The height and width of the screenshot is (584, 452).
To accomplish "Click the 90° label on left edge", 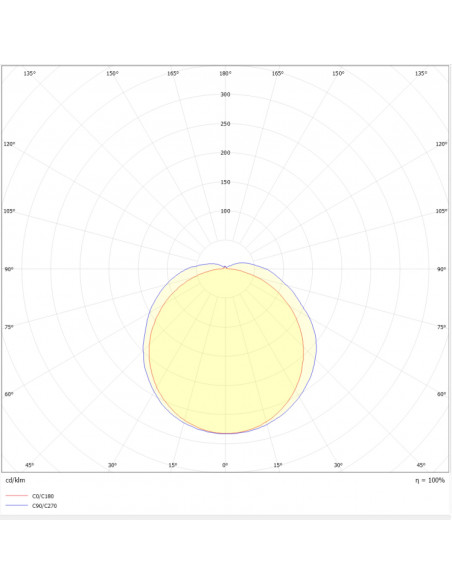I will (x=9, y=269).
